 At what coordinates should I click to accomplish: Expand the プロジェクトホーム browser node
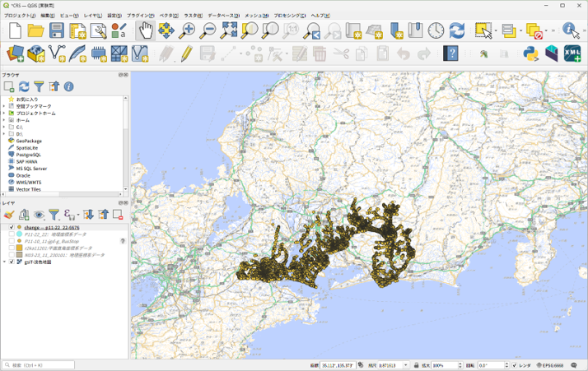(3, 114)
